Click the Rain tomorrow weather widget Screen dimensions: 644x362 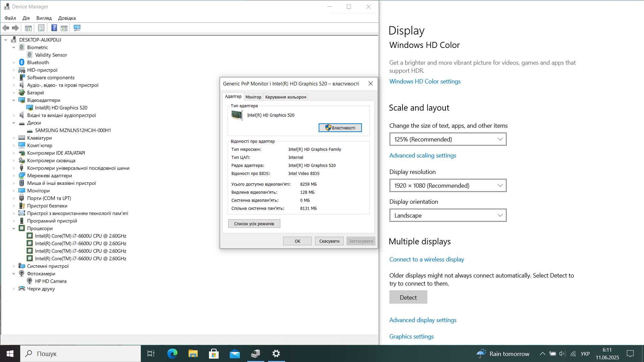click(503, 354)
